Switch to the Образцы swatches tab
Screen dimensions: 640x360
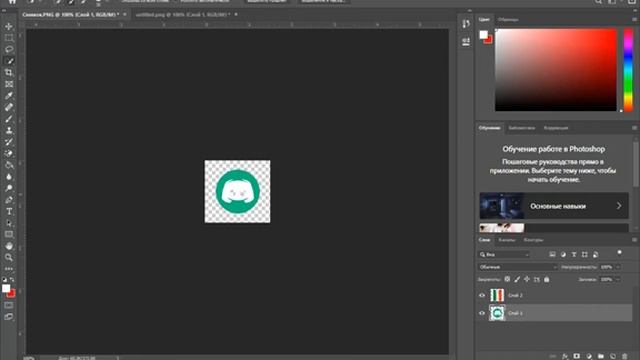click(508, 19)
